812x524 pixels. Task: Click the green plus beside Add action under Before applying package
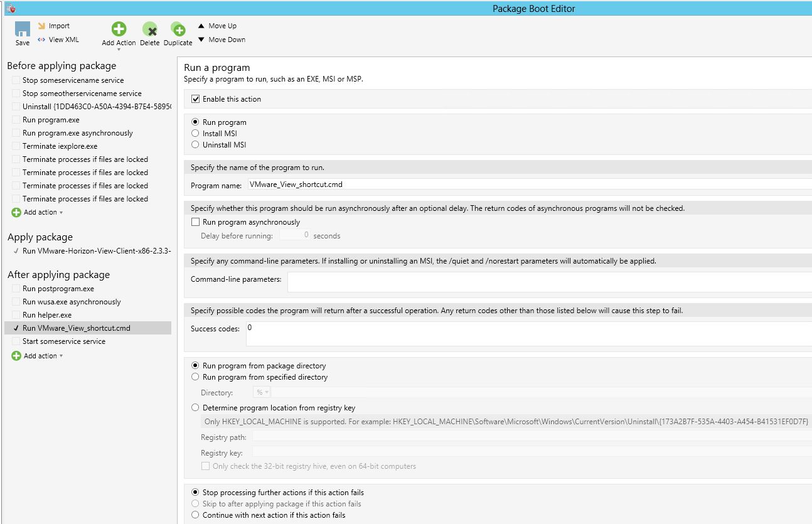[16, 212]
